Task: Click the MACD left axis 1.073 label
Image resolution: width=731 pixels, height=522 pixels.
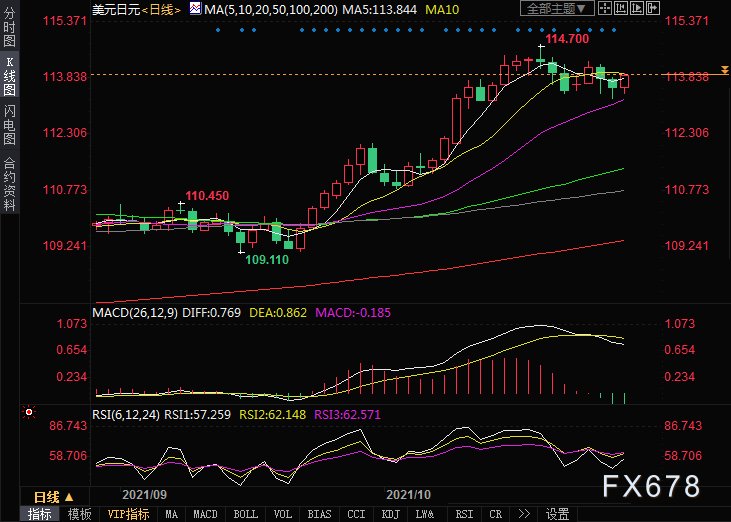Action: 72,323
